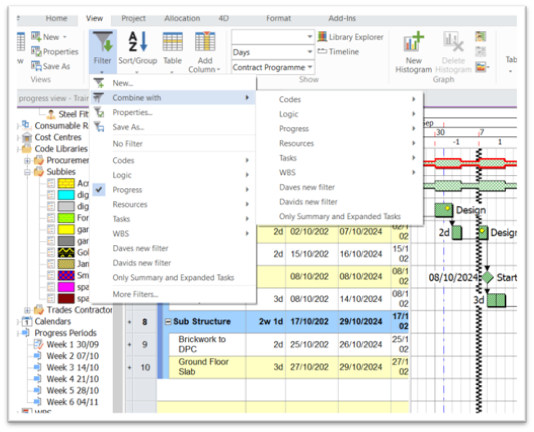
Task: Open view Properties in Views group
Action: click(54, 51)
